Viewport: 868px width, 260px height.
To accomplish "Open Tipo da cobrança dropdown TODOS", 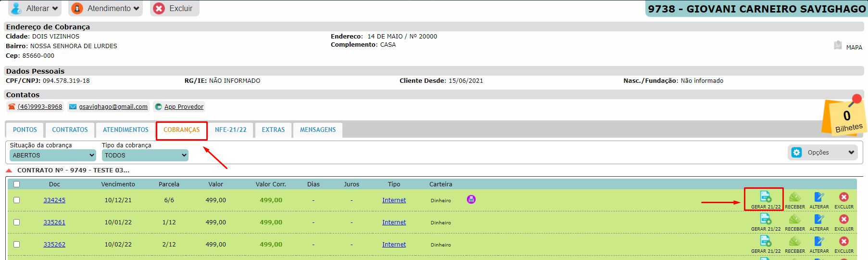I will (x=145, y=155).
